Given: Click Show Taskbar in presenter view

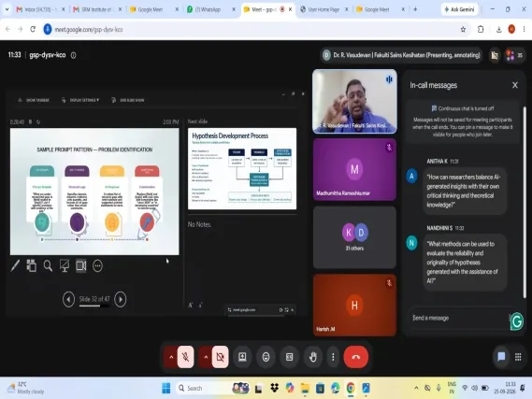Looking at the screenshot, I should pos(34,100).
